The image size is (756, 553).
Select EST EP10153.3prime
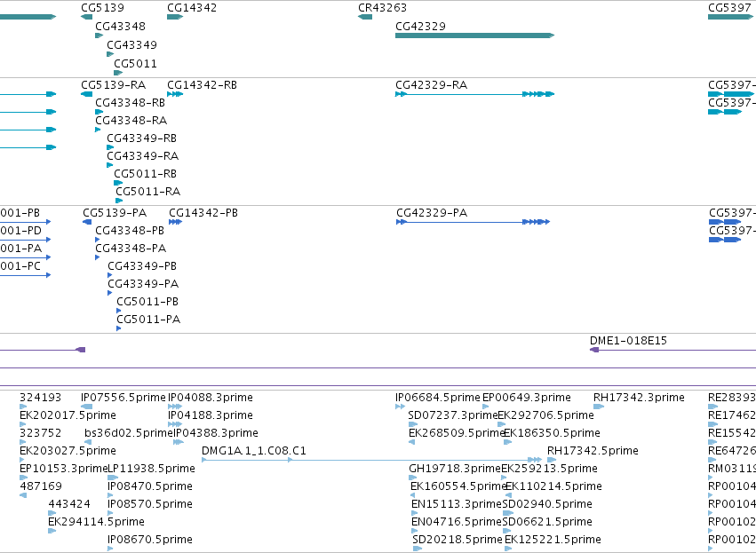pyautogui.click(x=63, y=469)
